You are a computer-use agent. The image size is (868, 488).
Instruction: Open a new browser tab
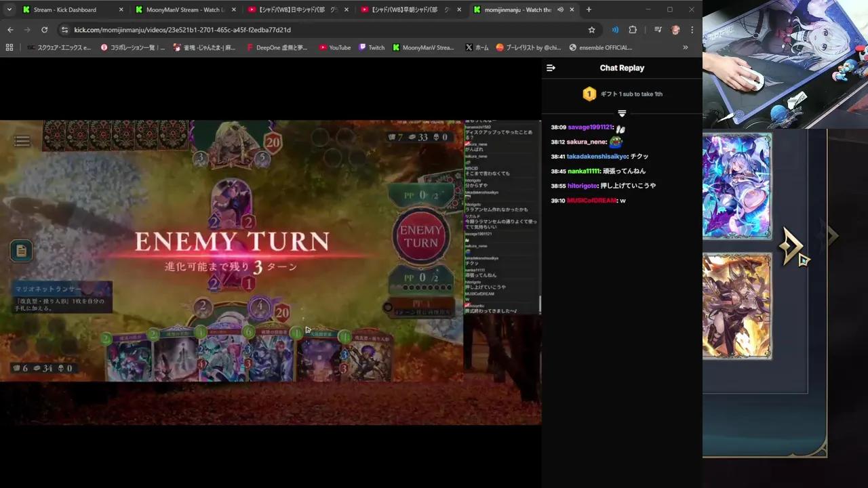pyautogui.click(x=589, y=9)
